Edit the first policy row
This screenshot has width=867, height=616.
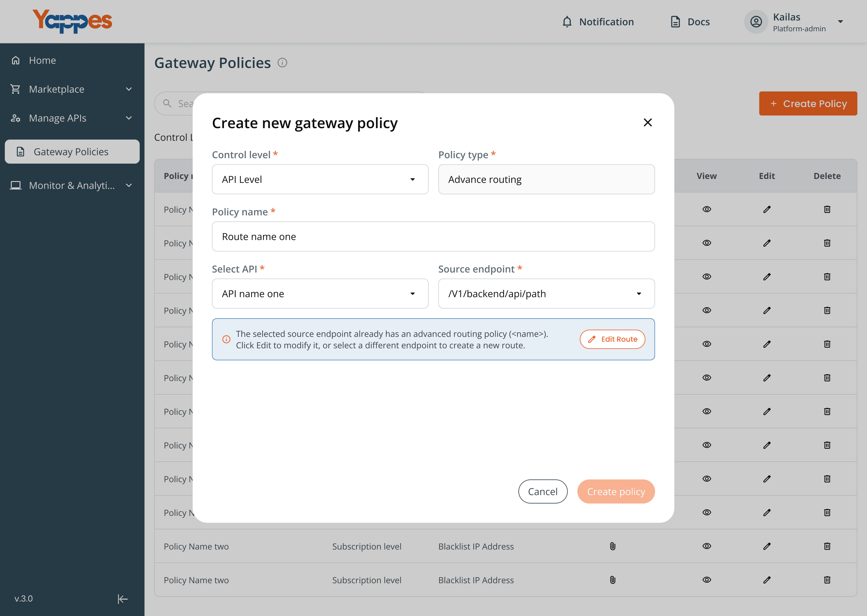[767, 209]
